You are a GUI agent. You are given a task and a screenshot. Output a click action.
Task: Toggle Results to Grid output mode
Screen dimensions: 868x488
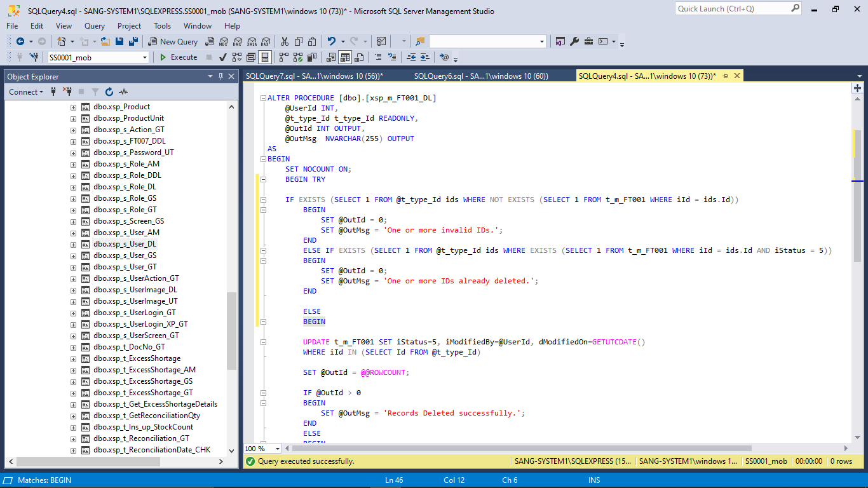click(x=345, y=57)
